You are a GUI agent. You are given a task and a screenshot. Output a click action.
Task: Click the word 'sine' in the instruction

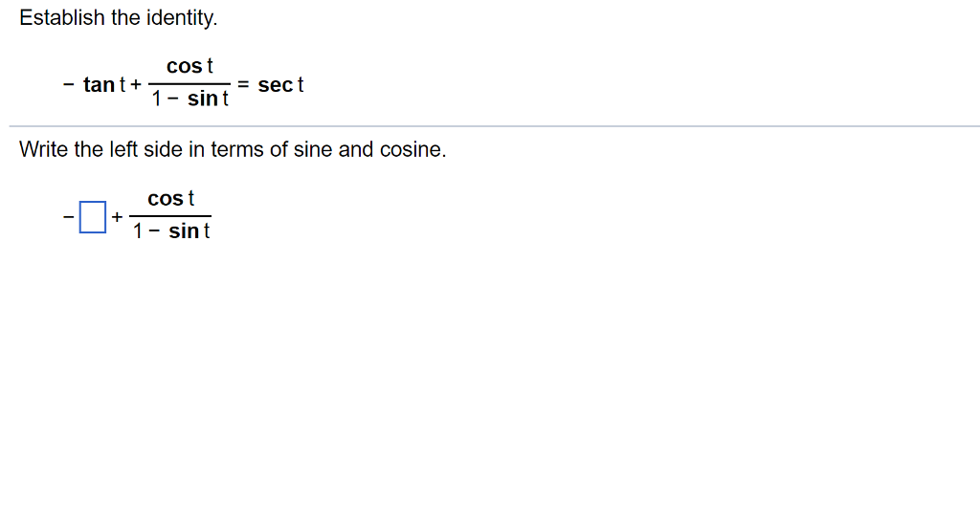(313, 150)
